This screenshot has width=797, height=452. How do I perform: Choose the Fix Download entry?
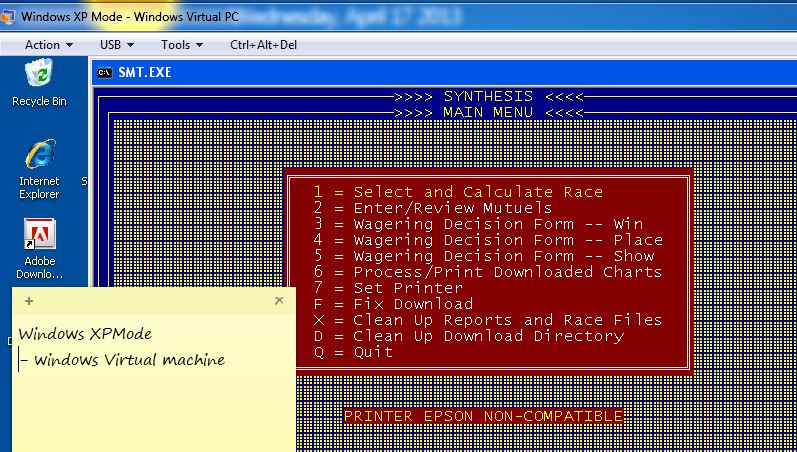393,304
